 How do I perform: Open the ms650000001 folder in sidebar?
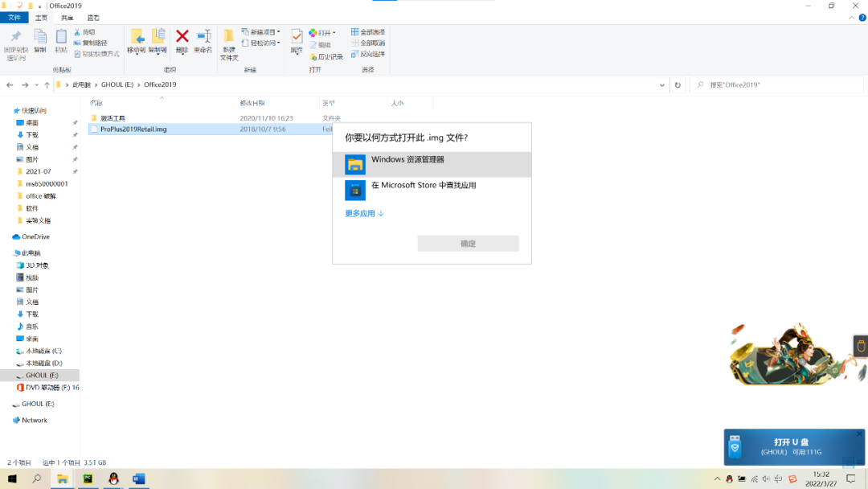pos(47,184)
